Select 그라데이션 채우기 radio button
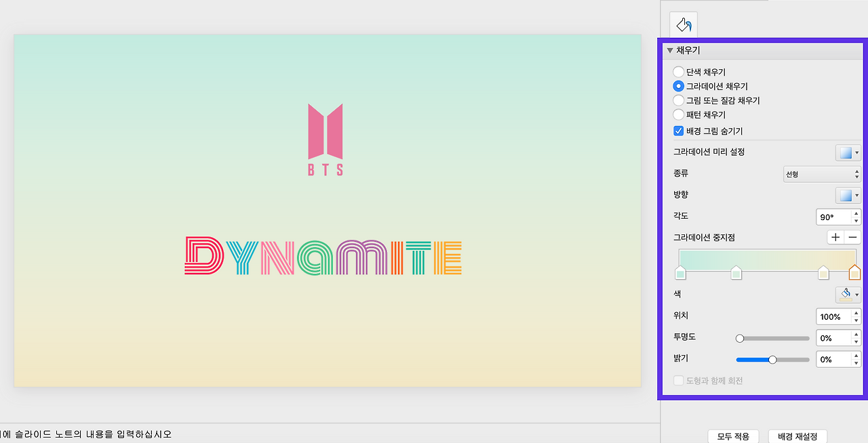This screenshot has height=443, width=868. point(678,86)
